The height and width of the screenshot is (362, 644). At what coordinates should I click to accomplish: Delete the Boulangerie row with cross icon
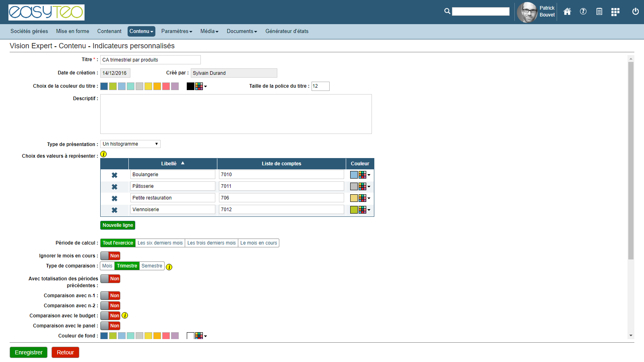tap(114, 175)
